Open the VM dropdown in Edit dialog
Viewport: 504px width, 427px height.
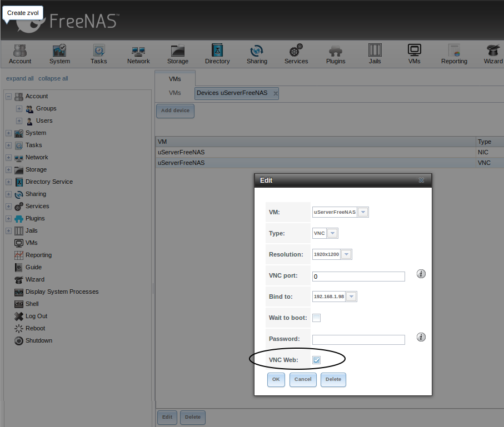(x=363, y=212)
